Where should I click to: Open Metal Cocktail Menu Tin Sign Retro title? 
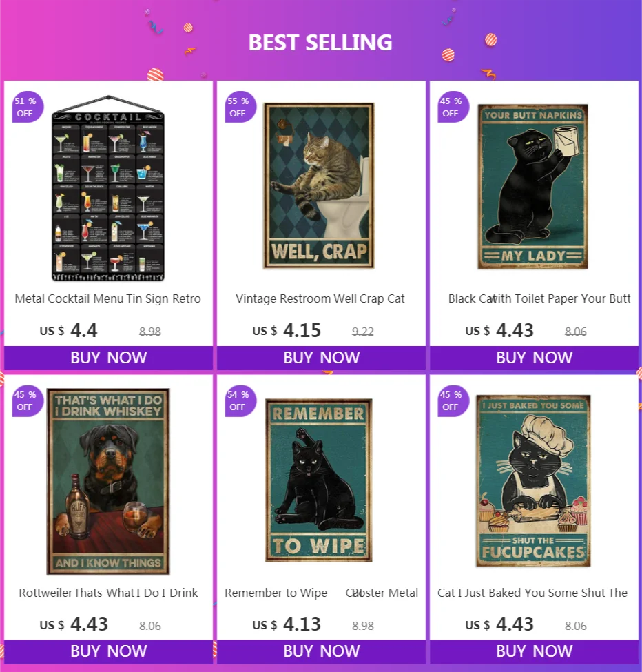(x=108, y=298)
